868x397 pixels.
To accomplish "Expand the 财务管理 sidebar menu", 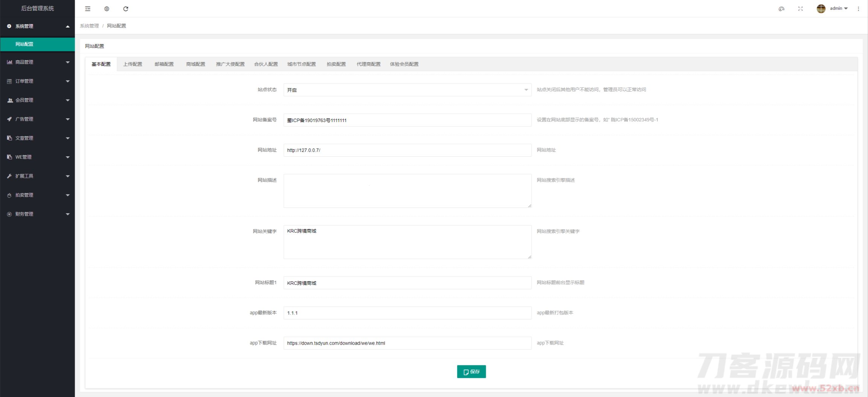I will tap(37, 214).
